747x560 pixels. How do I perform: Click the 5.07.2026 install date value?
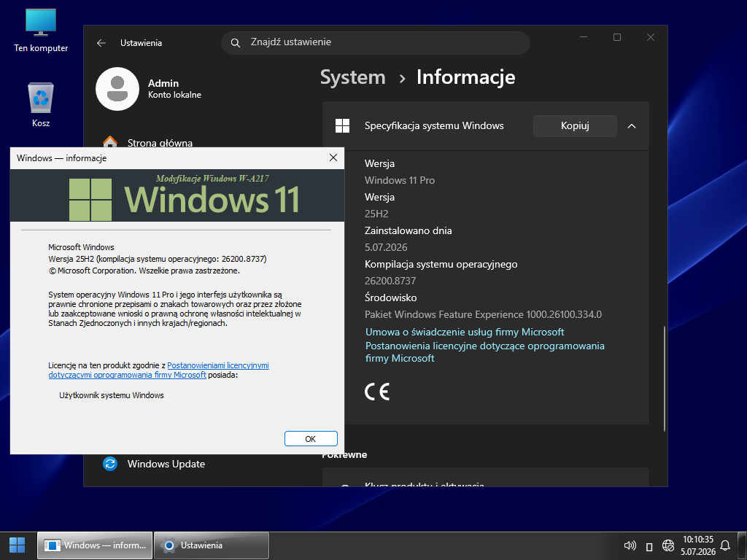click(x=386, y=247)
